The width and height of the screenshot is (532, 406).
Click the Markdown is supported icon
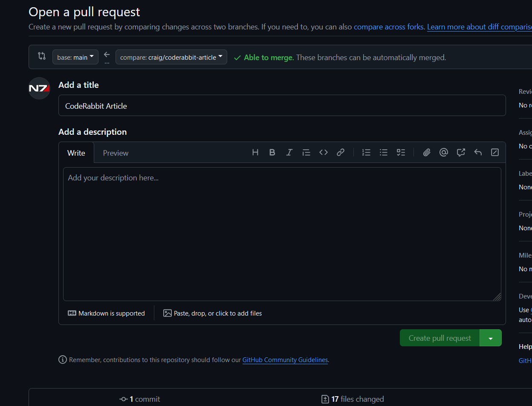(x=72, y=313)
